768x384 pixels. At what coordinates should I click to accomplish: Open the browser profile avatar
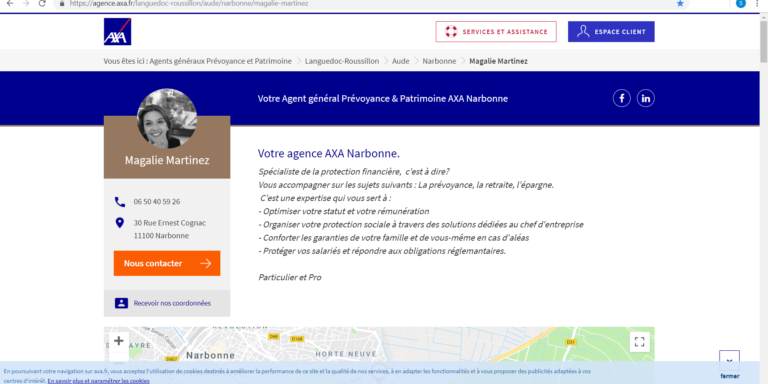(x=741, y=3)
